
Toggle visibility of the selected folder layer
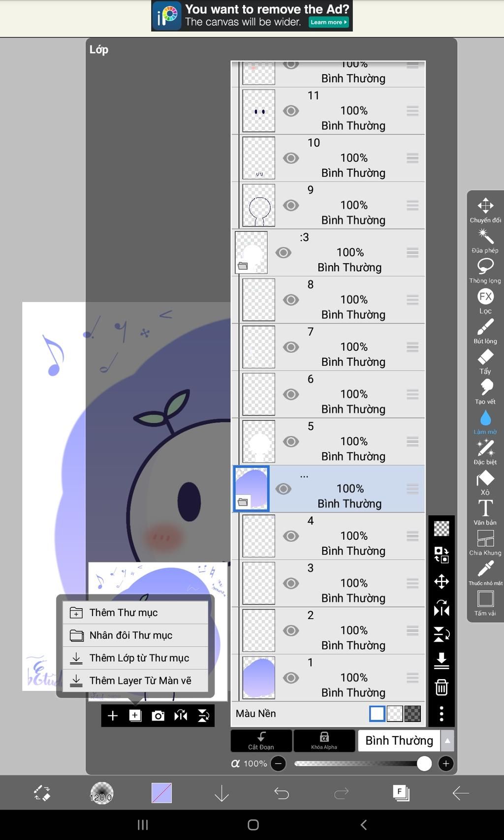tap(283, 489)
